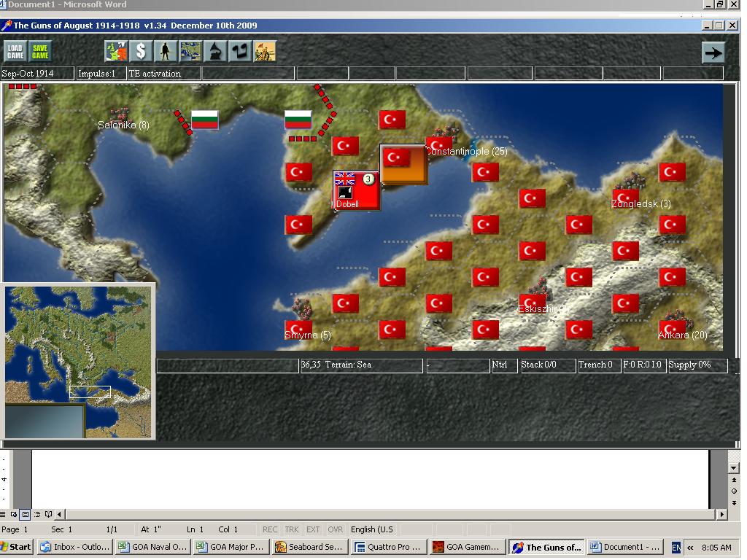Open the diplomacy map of Europe icon

116,52
